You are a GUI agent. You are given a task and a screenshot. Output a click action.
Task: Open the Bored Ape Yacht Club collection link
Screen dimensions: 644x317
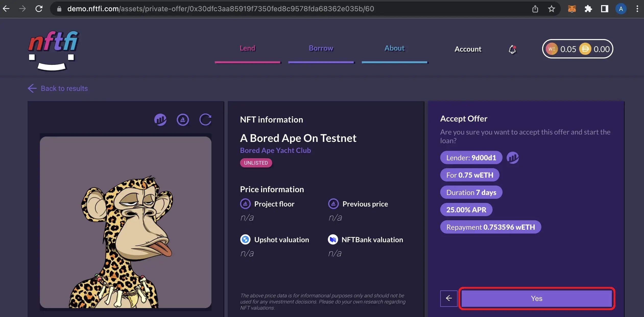276,150
